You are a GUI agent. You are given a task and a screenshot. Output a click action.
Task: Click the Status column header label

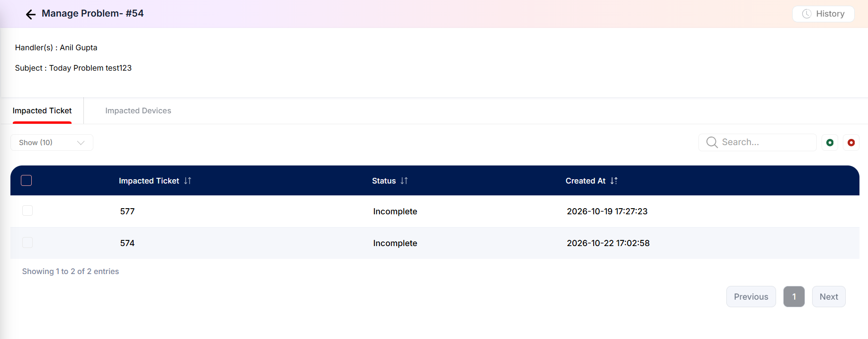coord(384,181)
